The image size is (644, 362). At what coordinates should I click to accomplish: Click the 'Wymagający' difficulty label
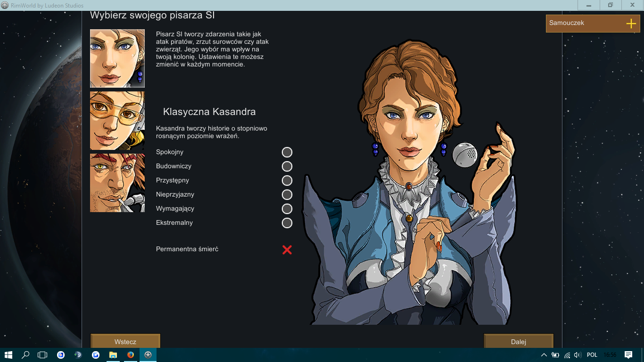(175, 209)
